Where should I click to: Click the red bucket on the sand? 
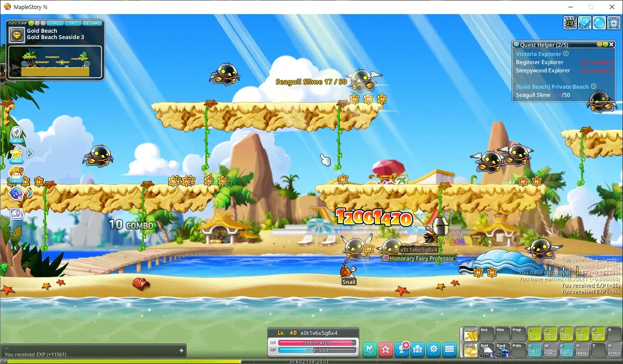[x=141, y=283]
